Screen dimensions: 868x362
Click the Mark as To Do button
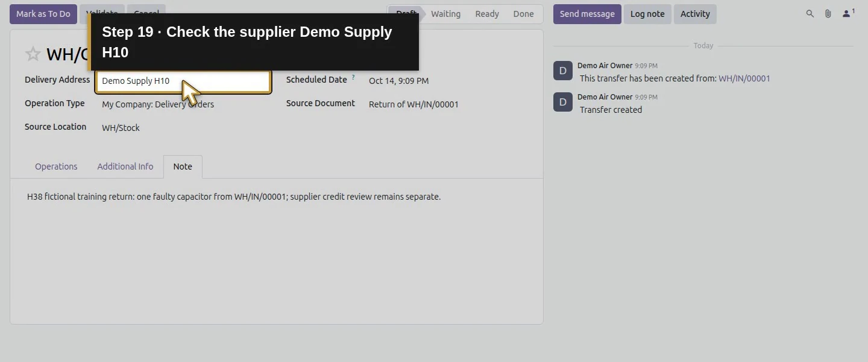43,14
